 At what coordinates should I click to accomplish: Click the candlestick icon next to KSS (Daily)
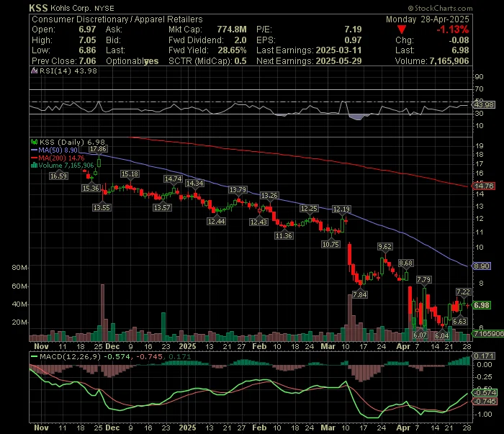[34, 142]
